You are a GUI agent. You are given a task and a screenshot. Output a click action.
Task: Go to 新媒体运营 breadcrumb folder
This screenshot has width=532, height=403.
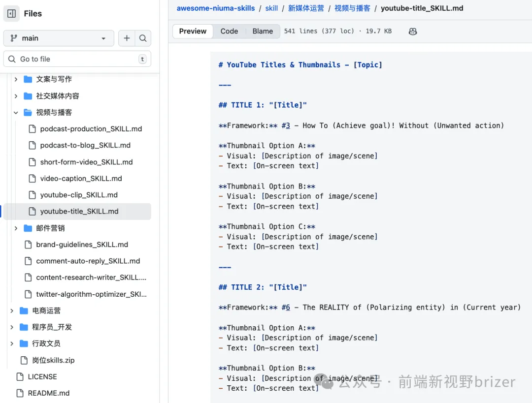coord(306,8)
